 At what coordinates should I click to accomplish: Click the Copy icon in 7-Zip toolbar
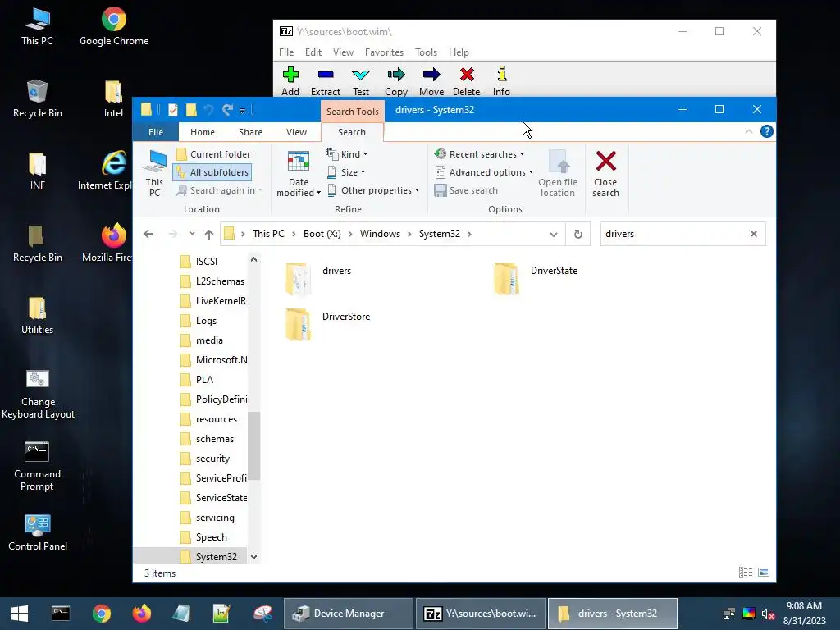click(x=396, y=81)
